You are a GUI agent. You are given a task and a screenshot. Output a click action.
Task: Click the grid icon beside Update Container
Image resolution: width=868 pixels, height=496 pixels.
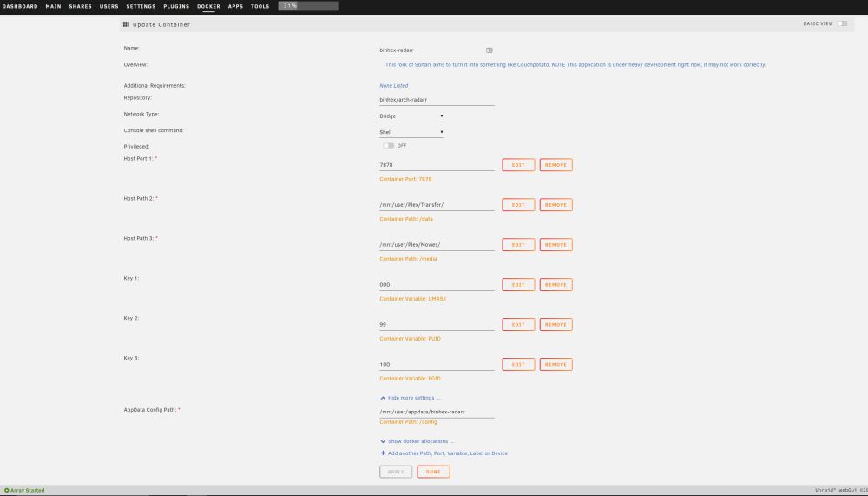pyautogui.click(x=126, y=24)
